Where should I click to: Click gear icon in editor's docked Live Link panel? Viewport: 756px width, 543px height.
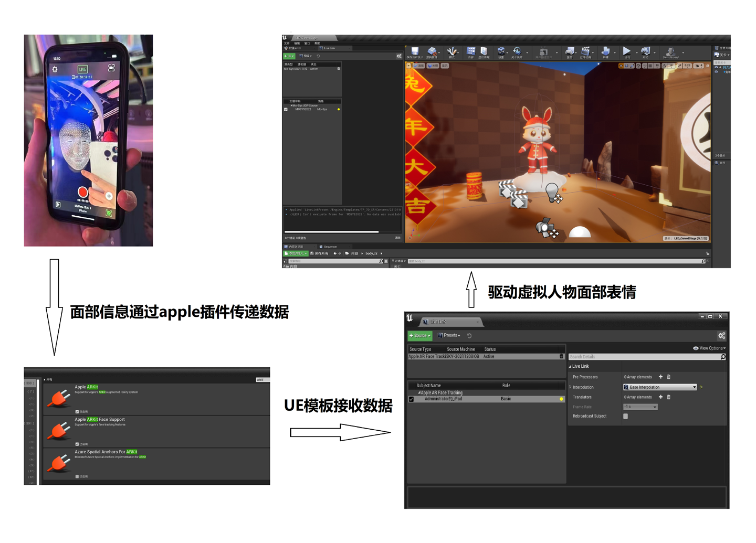click(399, 56)
